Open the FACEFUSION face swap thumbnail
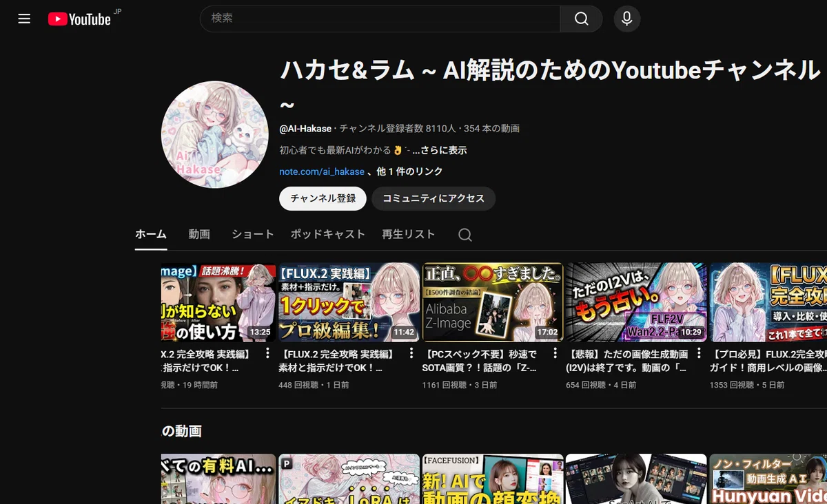 493,479
